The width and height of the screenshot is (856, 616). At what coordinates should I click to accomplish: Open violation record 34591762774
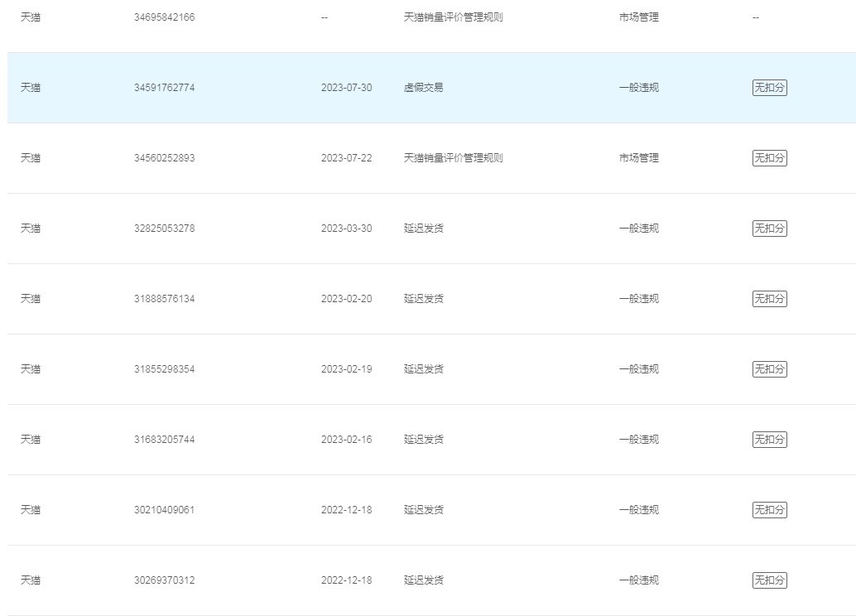click(164, 88)
